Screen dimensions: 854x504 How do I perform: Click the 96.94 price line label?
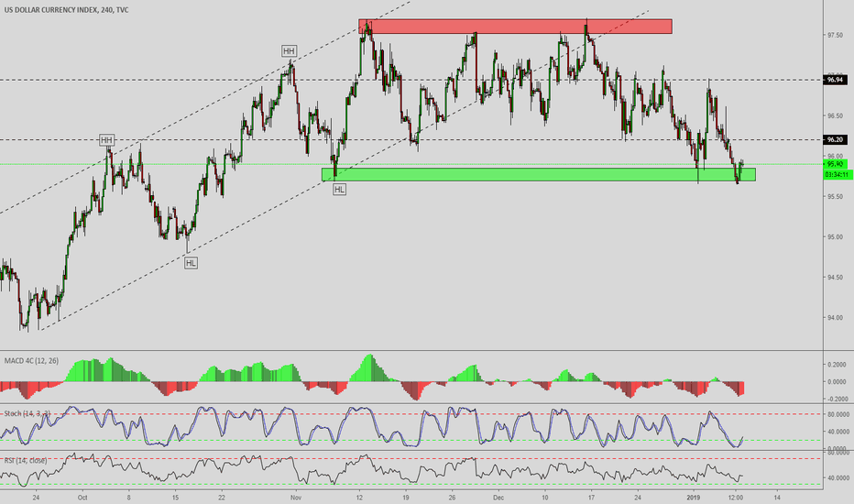coord(835,80)
